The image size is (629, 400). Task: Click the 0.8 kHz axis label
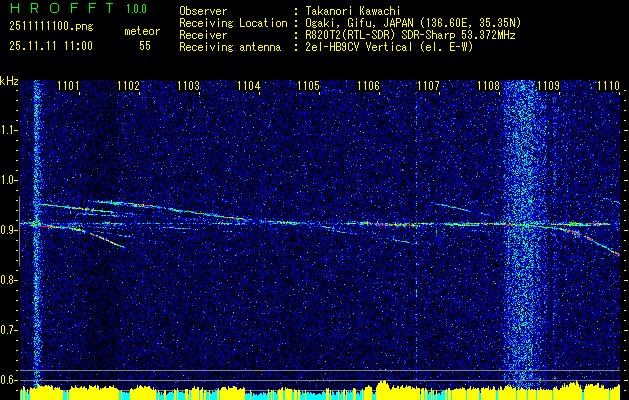tap(9, 280)
